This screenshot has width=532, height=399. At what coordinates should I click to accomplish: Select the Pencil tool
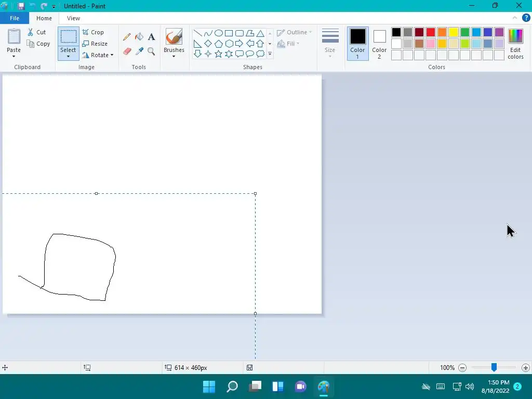(x=127, y=37)
